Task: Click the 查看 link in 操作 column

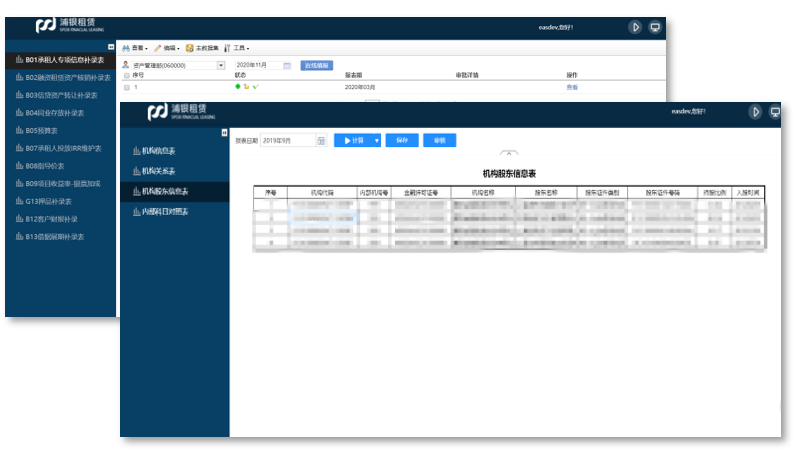Action: (x=572, y=87)
